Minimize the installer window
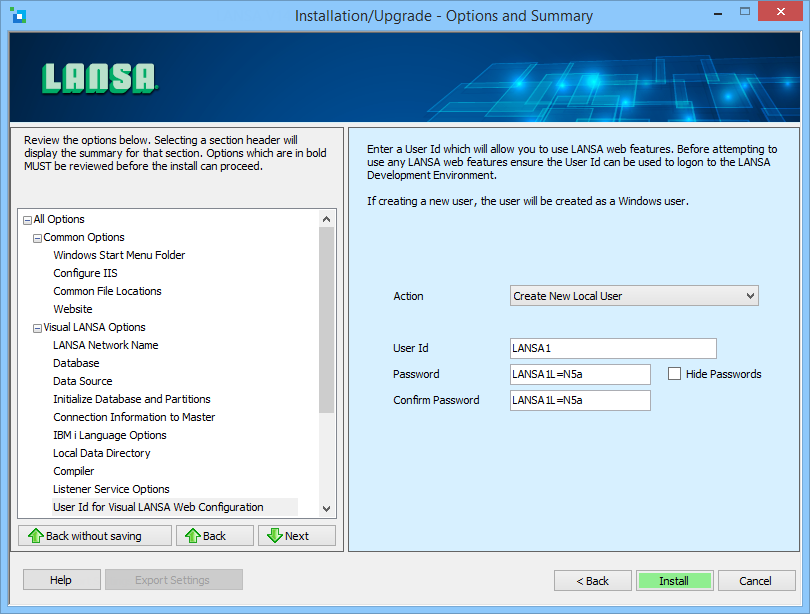This screenshot has height=614, width=810. (x=718, y=12)
